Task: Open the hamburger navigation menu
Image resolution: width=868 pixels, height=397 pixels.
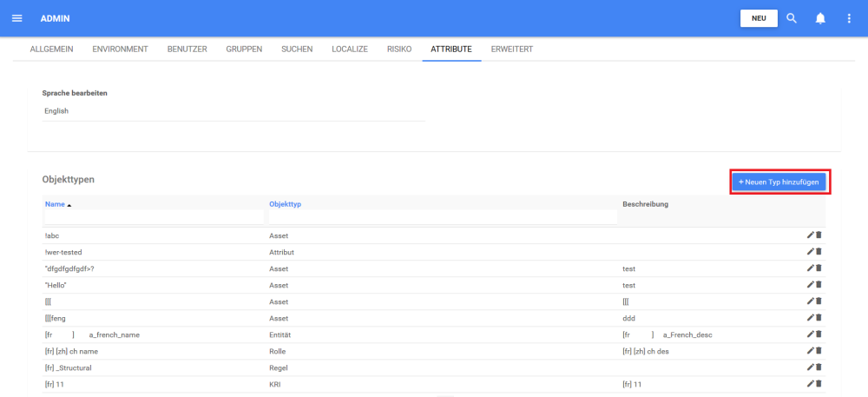Action: [17, 18]
